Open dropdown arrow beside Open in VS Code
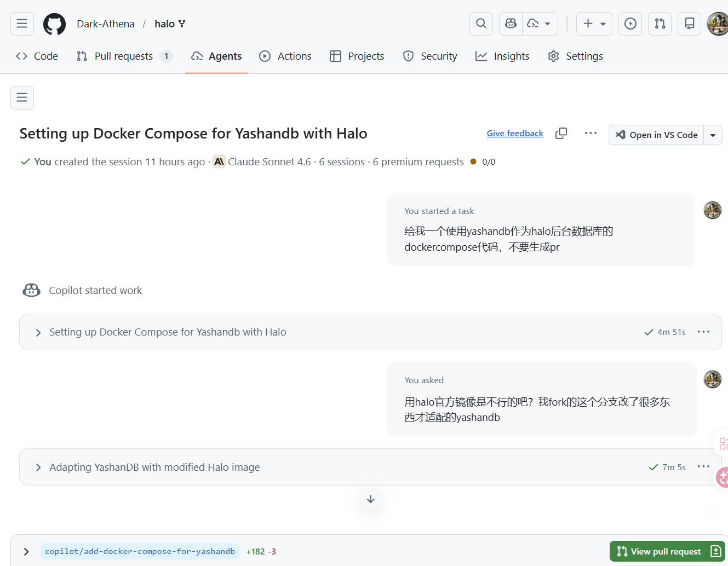Viewport: 728px width, 566px height. 713,135
